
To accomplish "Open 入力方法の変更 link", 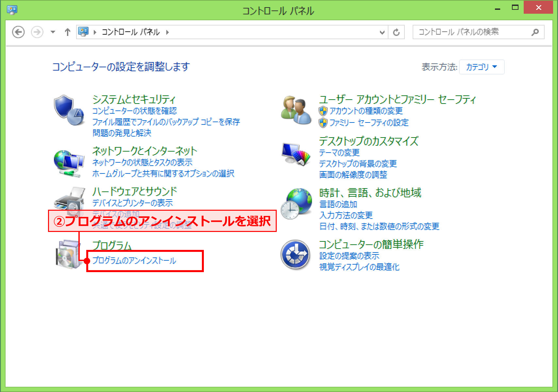I will tap(346, 215).
